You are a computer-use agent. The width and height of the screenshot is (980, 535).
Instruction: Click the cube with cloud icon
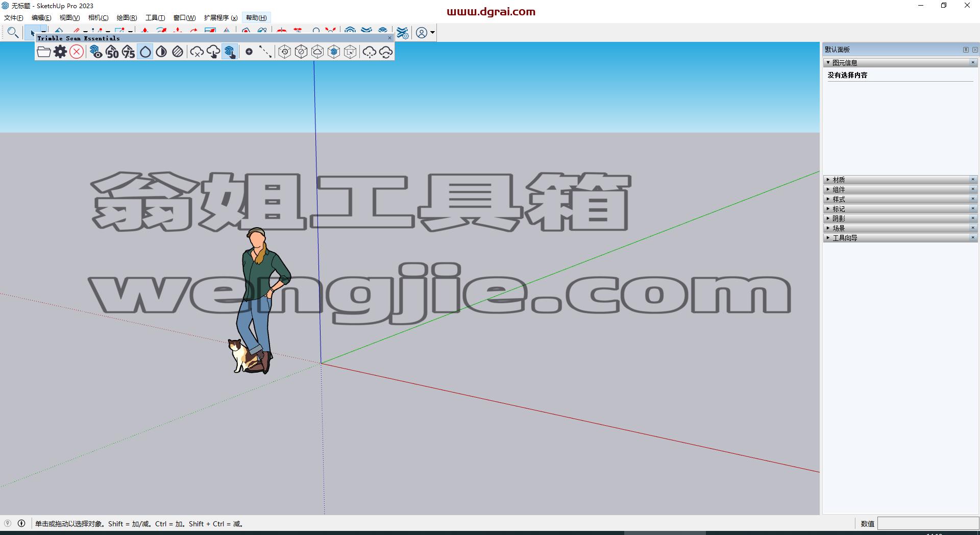317,52
